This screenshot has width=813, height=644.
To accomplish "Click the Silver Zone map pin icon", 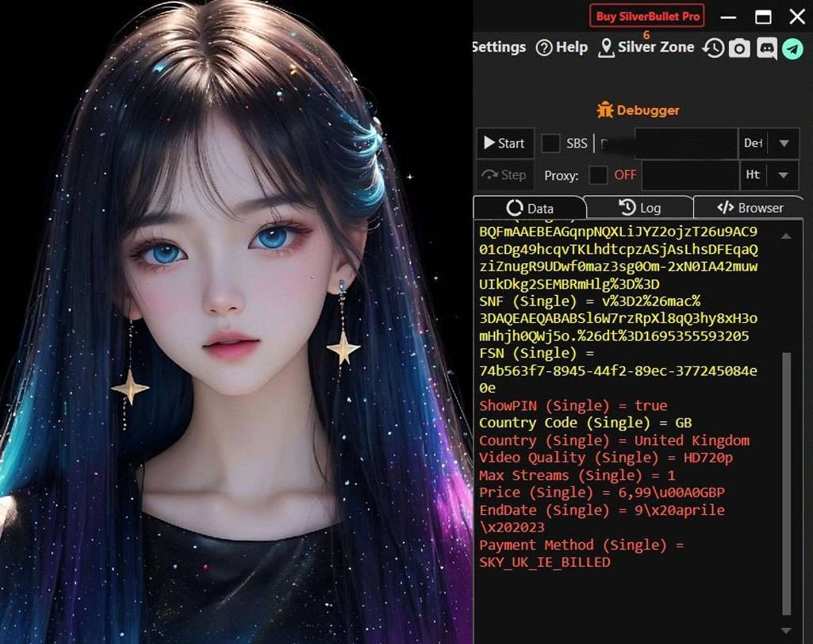I will [606, 48].
